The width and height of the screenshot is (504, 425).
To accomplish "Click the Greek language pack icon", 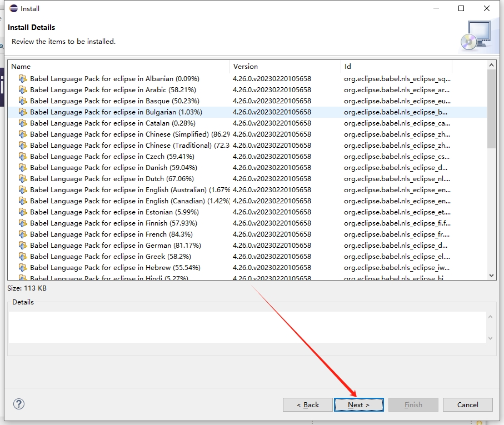I will pos(22,257).
